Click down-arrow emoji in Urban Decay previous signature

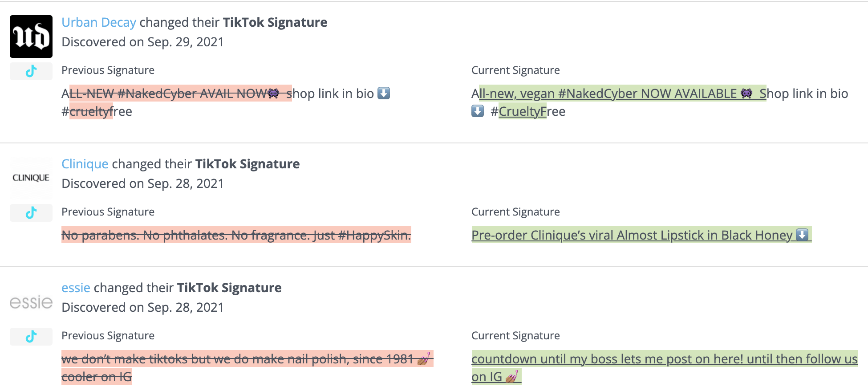384,94
